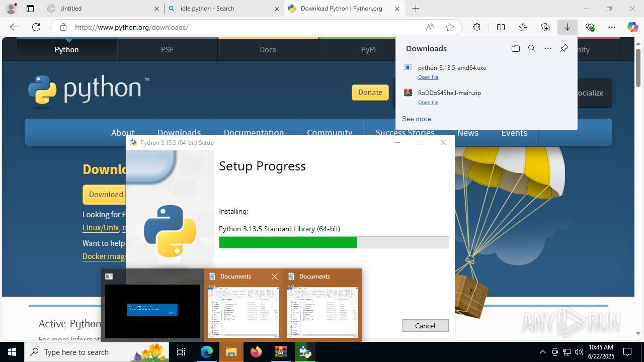The width and height of the screenshot is (644, 362).
Task: Toggle the Downloads toolbar icon
Action: (567, 27)
